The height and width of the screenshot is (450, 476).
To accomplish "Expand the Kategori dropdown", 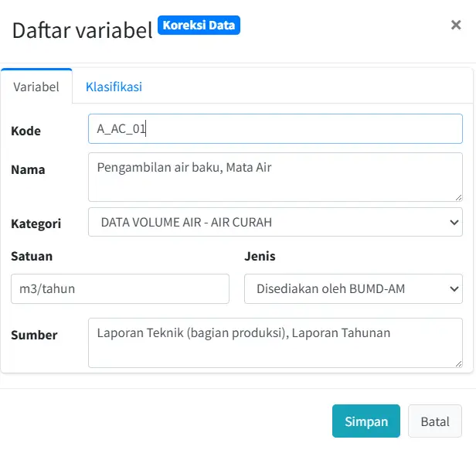I will point(275,222).
